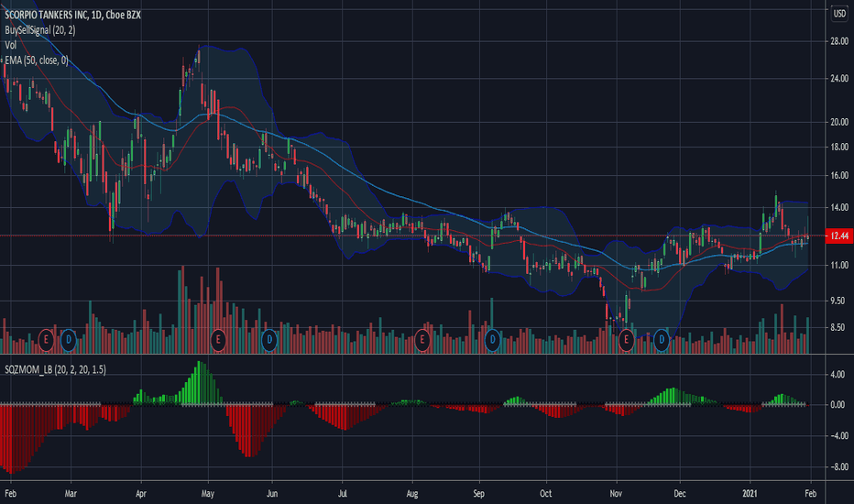Viewport: 854px width, 504px height.
Task: Click the 11.00 price axis label
Action: (839, 266)
